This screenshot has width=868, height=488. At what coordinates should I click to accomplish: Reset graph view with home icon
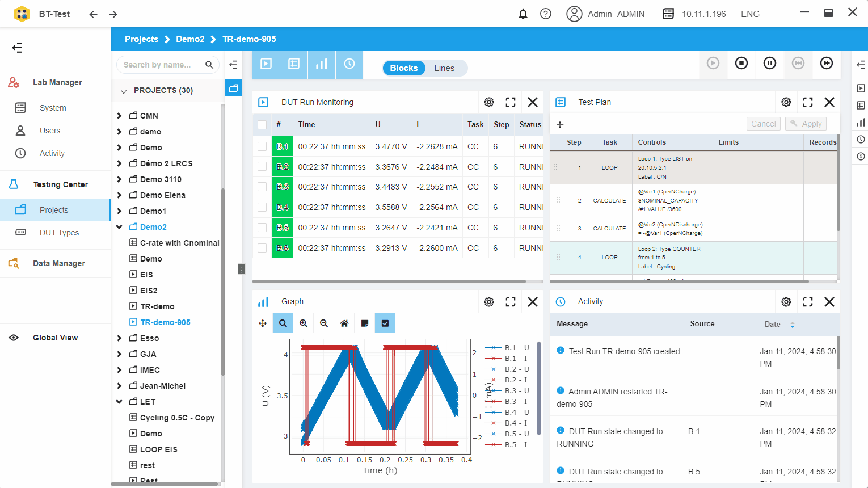click(344, 323)
